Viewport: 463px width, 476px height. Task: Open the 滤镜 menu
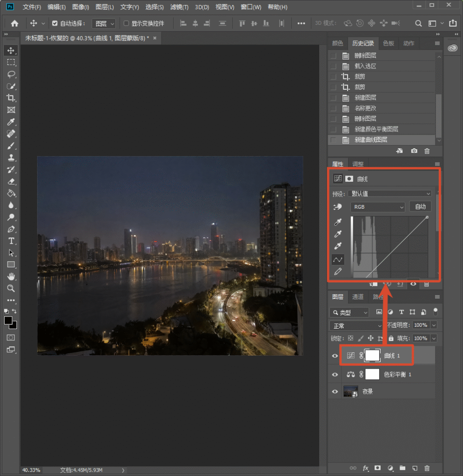179,7
